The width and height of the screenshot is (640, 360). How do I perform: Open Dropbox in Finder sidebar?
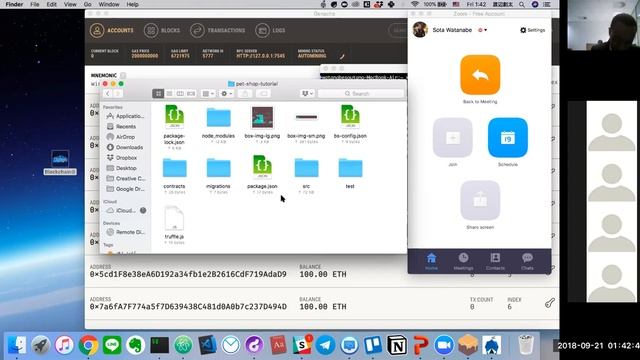(122, 158)
